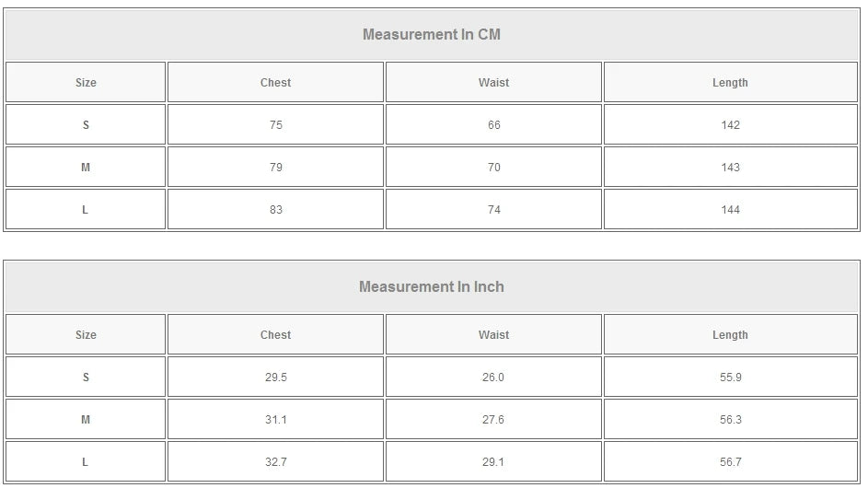Select the waist value 74 cell
The height and width of the screenshot is (488, 868).
click(493, 210)
